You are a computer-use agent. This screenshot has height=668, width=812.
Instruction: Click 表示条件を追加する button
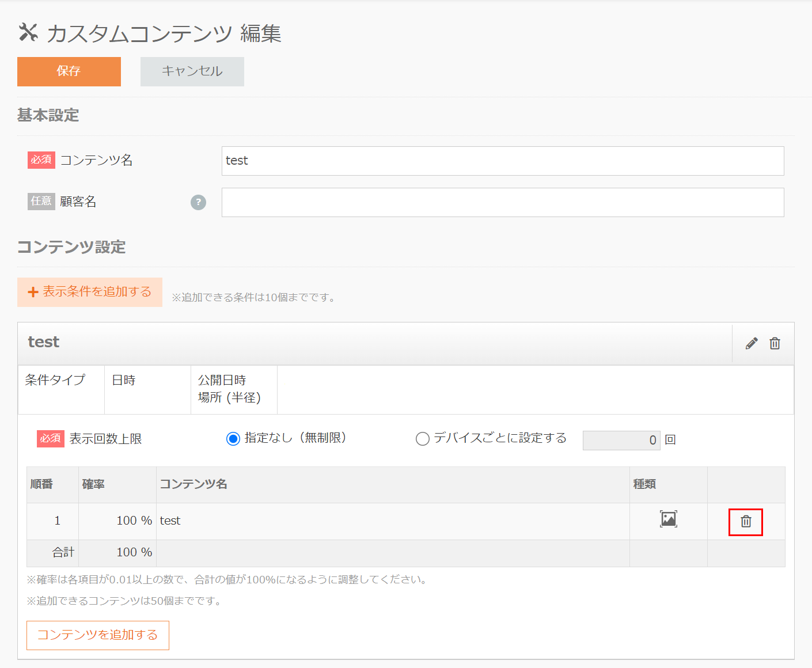tap(90, 292)
